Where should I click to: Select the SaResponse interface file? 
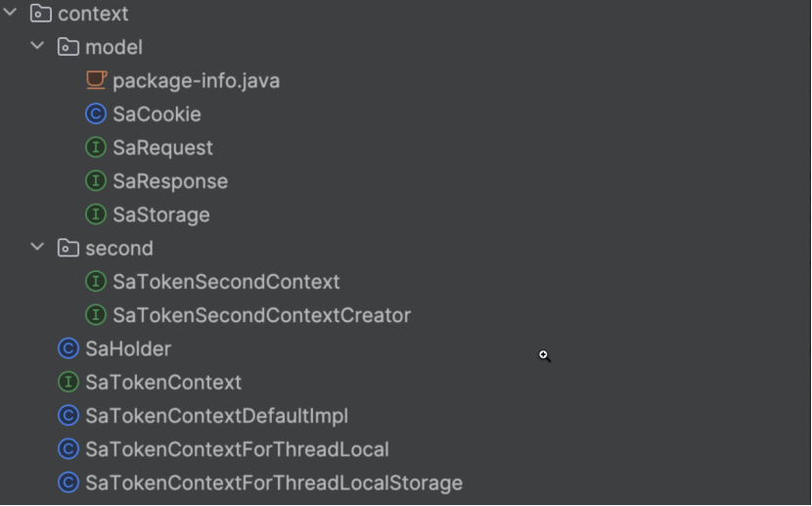[170, 182]
